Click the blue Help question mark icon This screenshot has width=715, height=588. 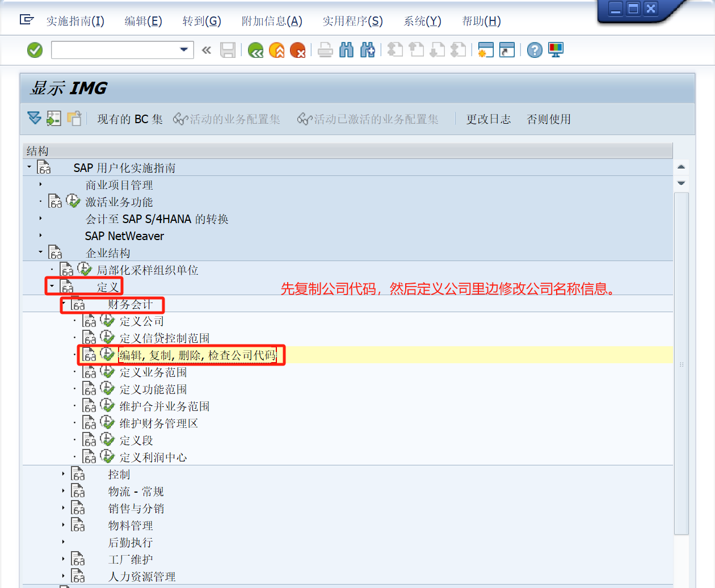coord(535,50)
